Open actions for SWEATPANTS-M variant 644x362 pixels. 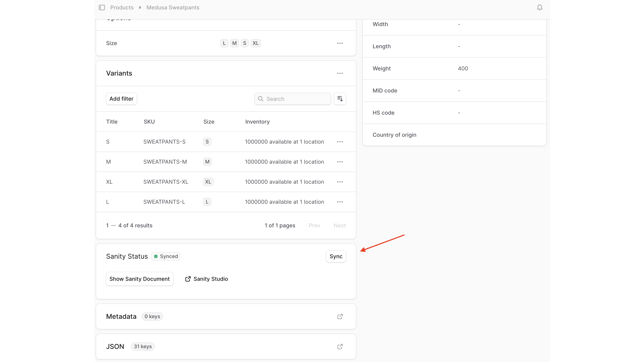[340, 162]
